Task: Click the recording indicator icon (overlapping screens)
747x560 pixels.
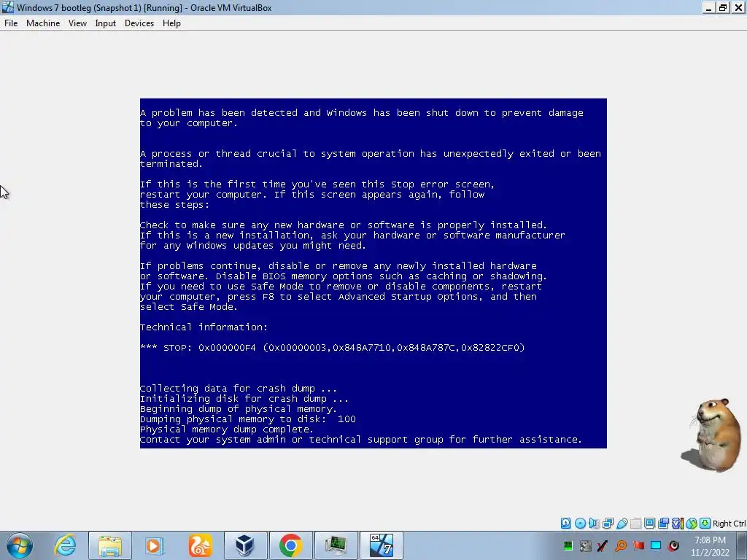Action: 663,524
